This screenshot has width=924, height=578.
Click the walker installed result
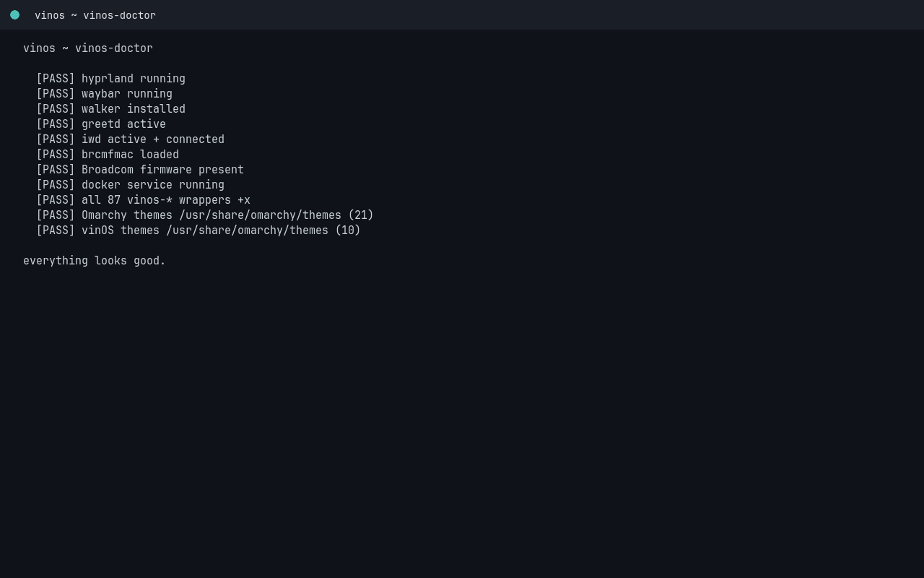coord(110,109)
